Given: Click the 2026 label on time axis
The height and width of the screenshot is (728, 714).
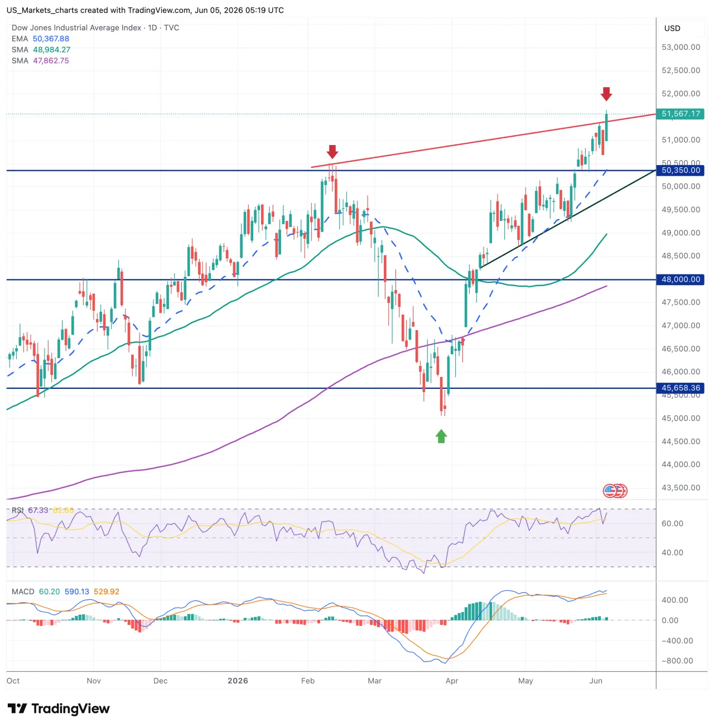Looking at the screenshot, I should tap(238, 681).
